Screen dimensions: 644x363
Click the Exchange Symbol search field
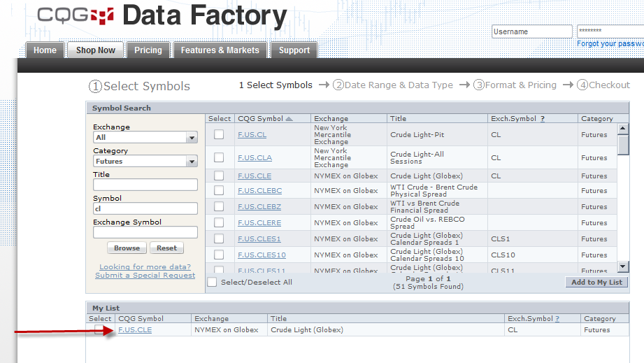pyautogui.click(x=145, y=232)
